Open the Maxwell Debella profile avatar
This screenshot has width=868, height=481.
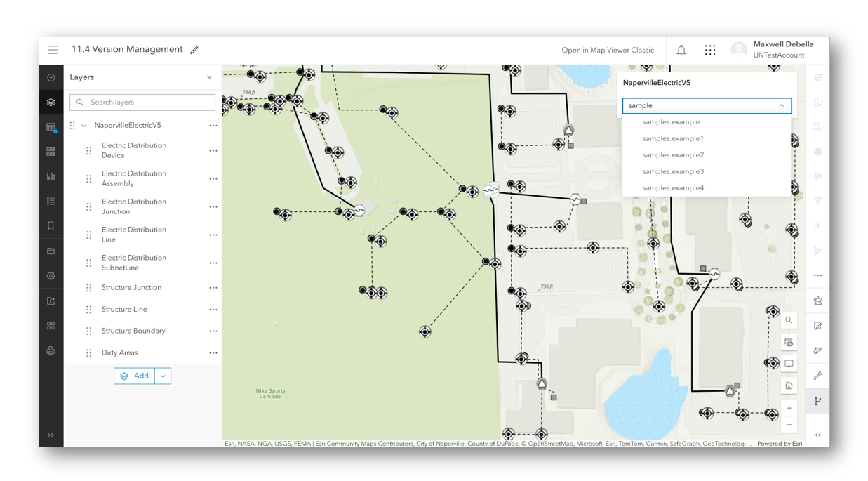[x=739, y=50]
